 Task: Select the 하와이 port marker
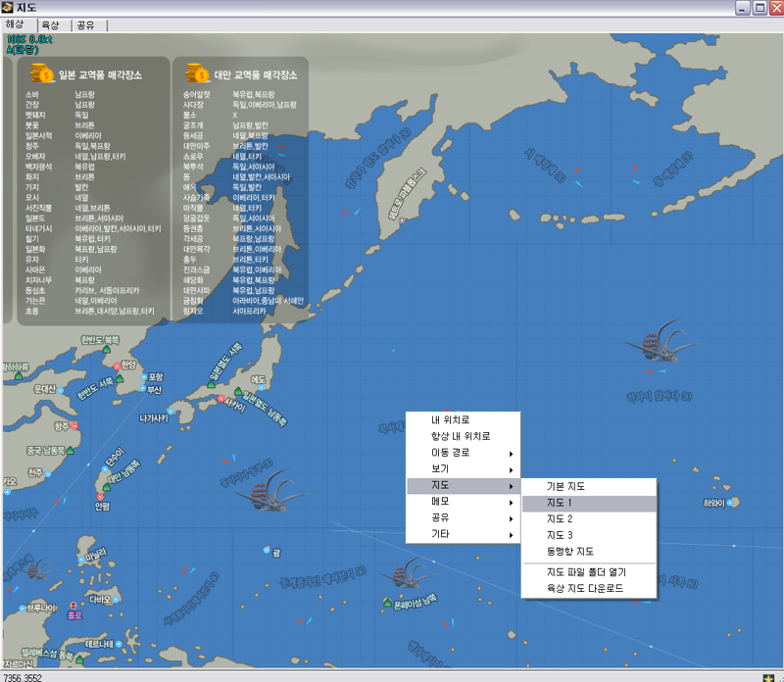(x=730, y=503)
